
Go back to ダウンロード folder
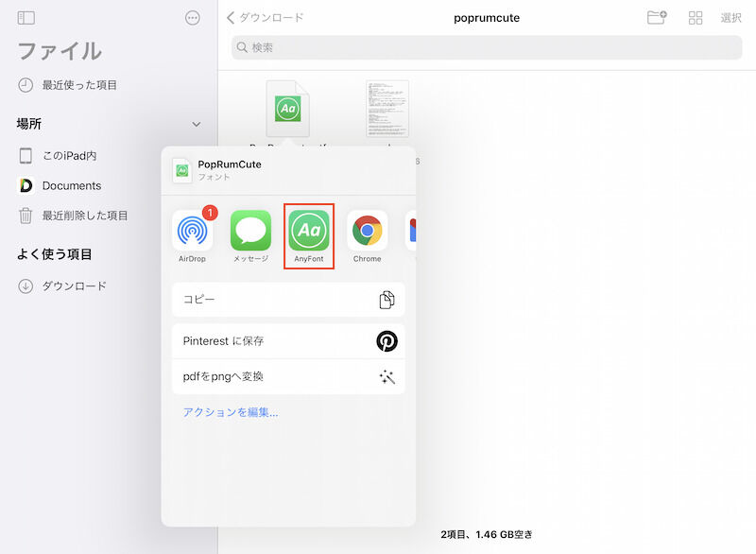[x=266, y=18]
